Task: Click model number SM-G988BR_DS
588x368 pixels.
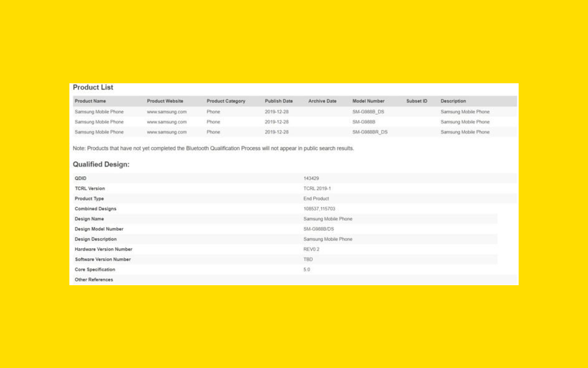Action: pos(370,132)
